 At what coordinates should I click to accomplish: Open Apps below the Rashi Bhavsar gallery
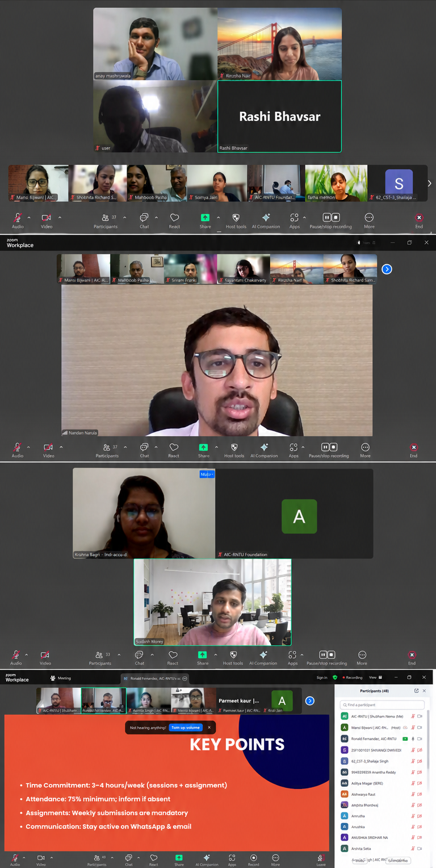click(x=294, y=220)
